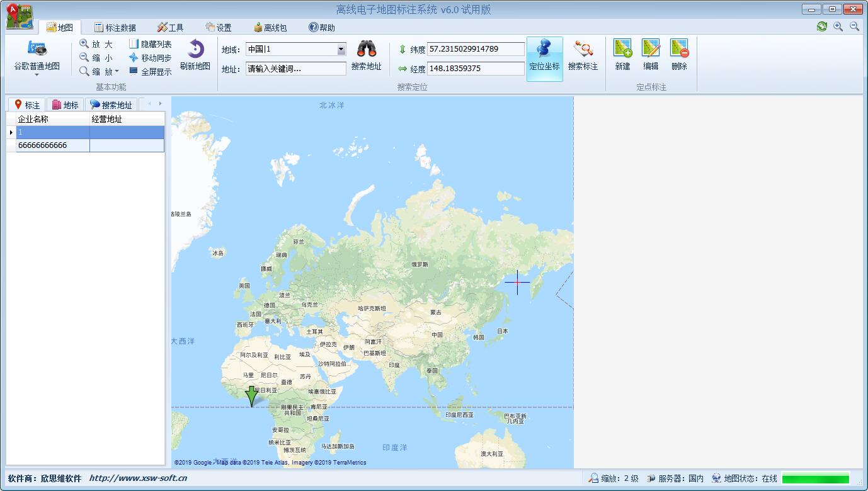Screen dimensions: 868x491
Task: Select the 地标 side panel tab
Action: 65,105
